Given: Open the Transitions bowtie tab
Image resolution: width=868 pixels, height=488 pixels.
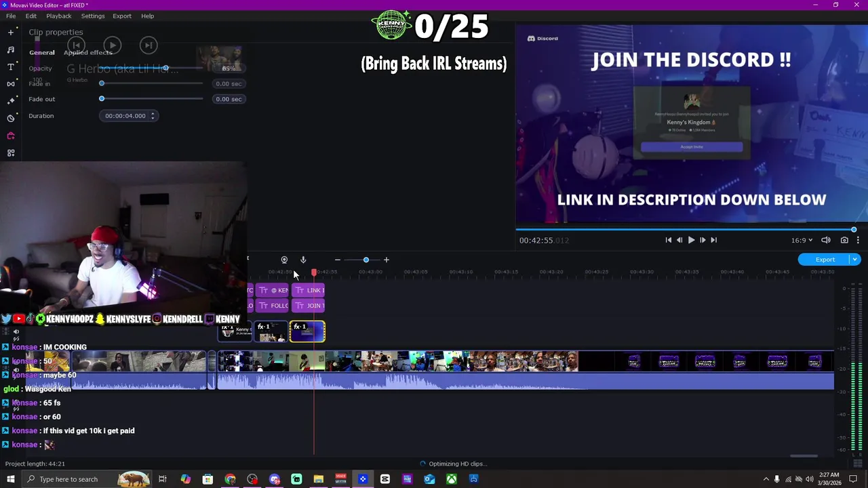Looking at the screenshot, I should click(x=10, y=83).
